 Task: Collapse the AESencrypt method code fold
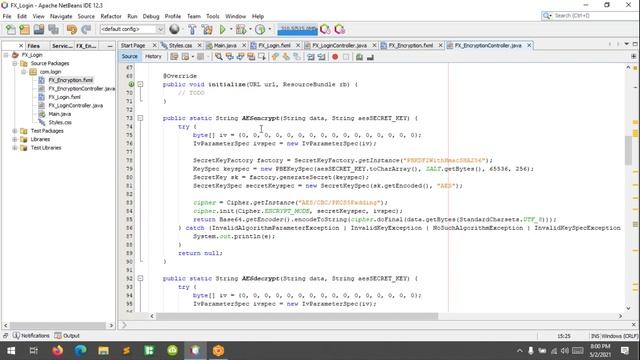click(x=140, y=118)
